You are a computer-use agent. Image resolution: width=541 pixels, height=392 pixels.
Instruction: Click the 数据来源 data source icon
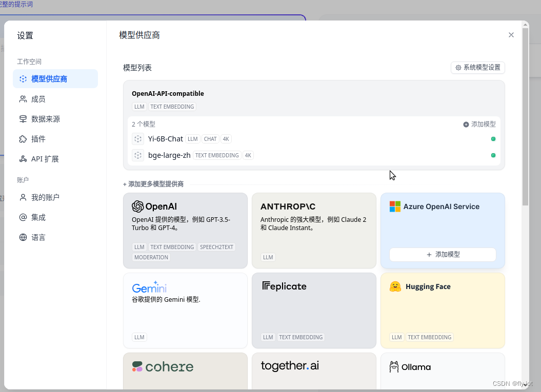point(23,119)
